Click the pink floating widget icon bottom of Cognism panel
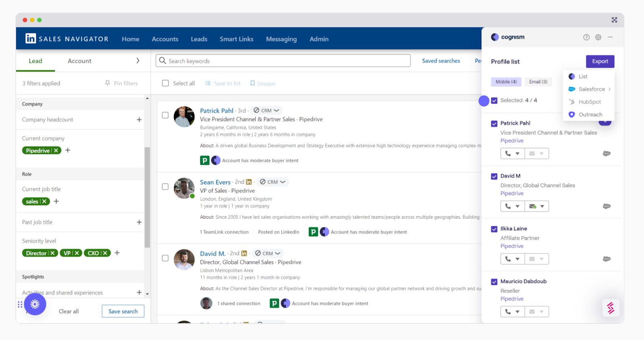The height and width of the screenshot is (340, 644). [611, 308]
